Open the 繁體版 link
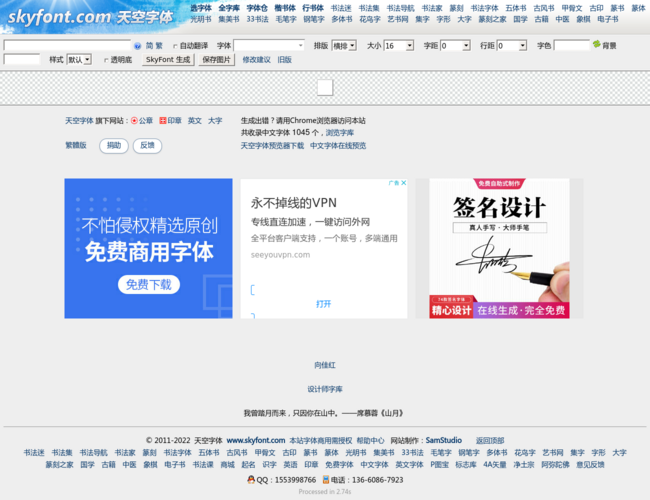This screenshot has width=650, height=500. pyautogui.click(x=76, y=145)
